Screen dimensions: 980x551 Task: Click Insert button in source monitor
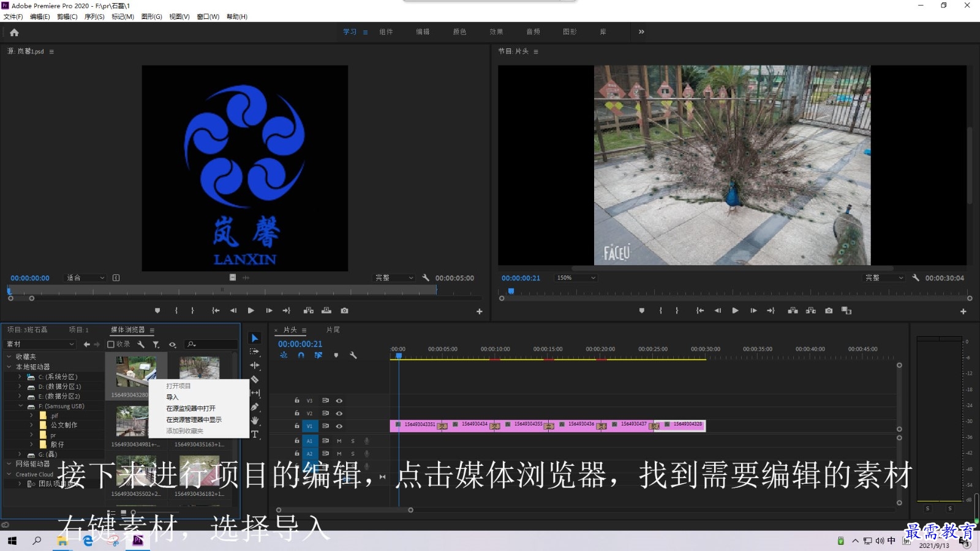point(309,311)
